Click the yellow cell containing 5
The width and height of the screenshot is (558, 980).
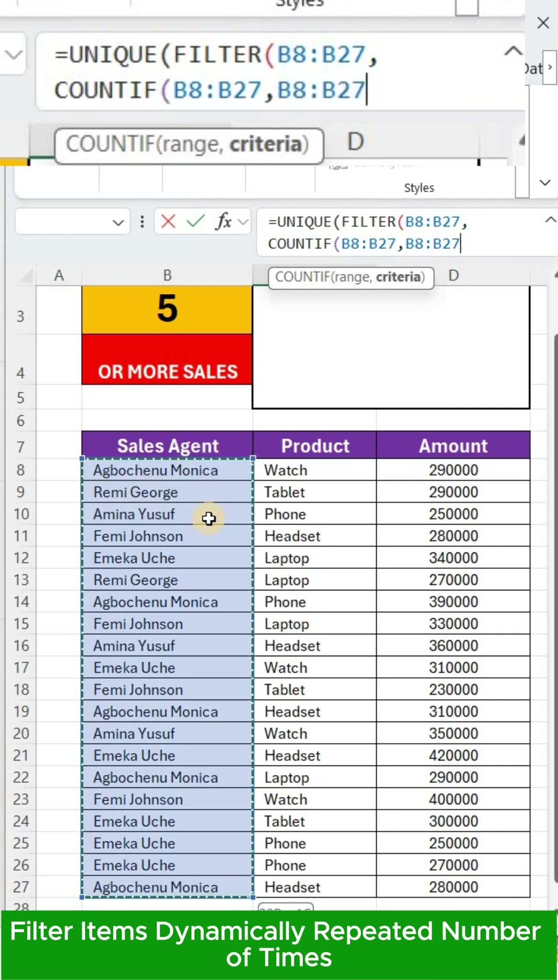pos(167,310)
